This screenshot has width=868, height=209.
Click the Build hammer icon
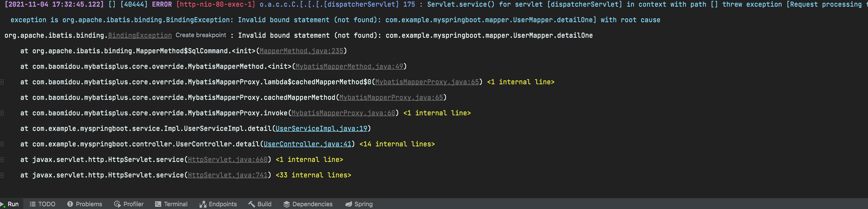pyautogui.click(x=251, y=204)
